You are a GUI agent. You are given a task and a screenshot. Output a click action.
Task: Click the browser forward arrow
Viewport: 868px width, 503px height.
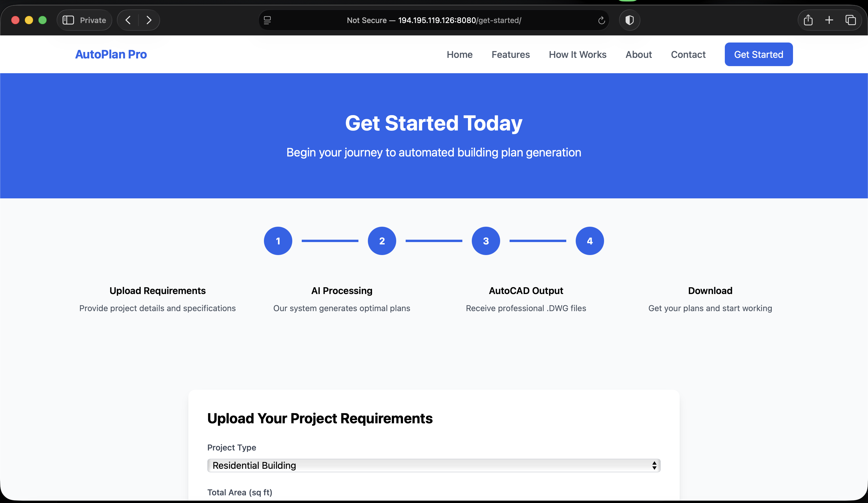coord(149,20)
